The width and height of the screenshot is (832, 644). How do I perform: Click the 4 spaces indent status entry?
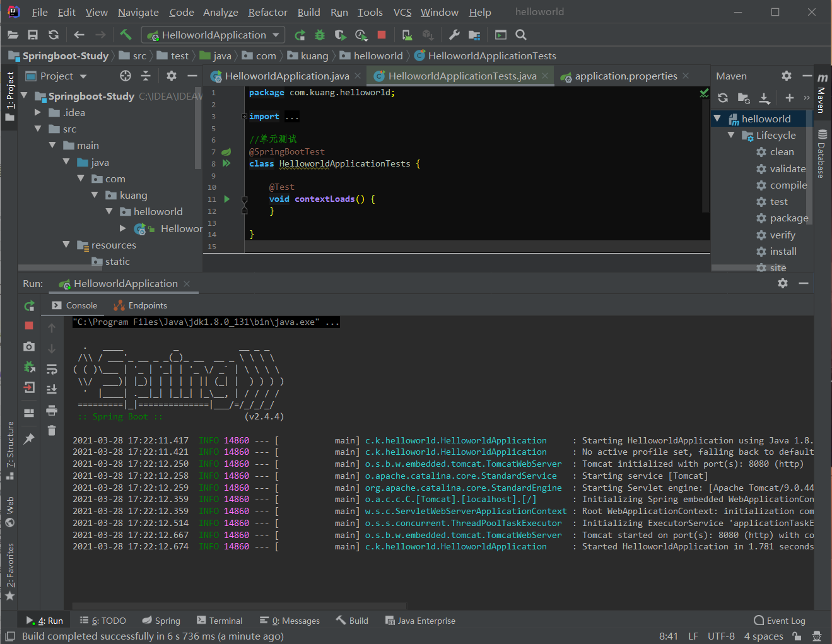coord(763,636)
